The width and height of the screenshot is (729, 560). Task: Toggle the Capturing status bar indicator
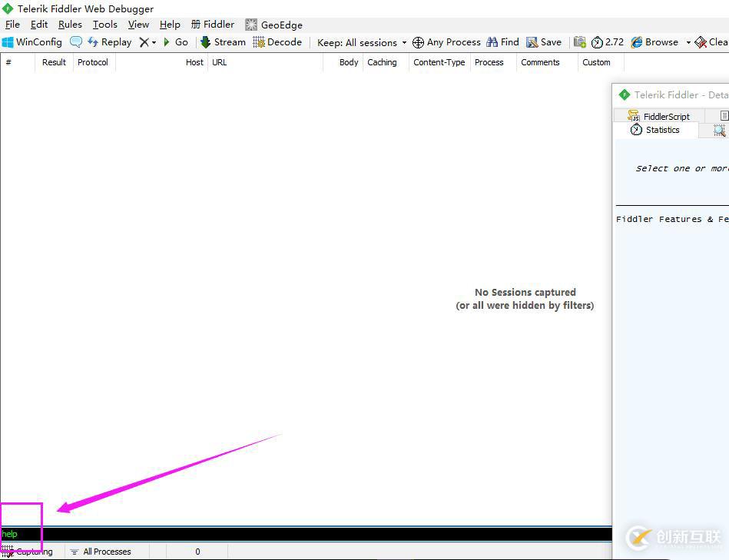pyautogui.click(x=27, y=552)
